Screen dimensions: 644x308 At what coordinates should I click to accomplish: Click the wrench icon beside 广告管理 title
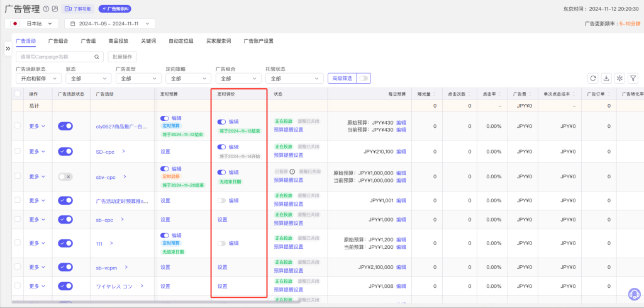(55, 9)
